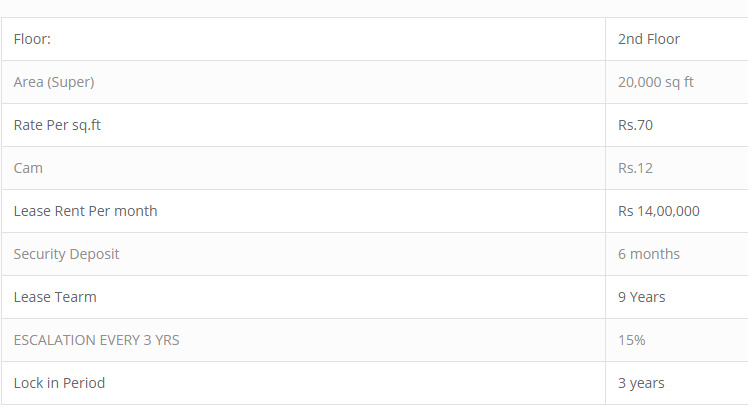Click the word 'ESCALATION' in the table
Viewport: 748px width, 405px height.
click(x=55, y=340)
